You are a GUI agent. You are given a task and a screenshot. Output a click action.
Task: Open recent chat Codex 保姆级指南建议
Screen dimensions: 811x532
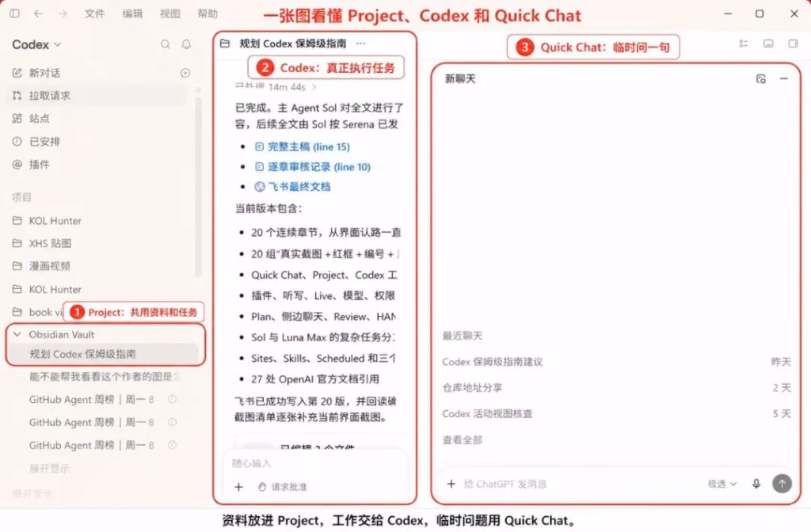[x=616, y=362]
